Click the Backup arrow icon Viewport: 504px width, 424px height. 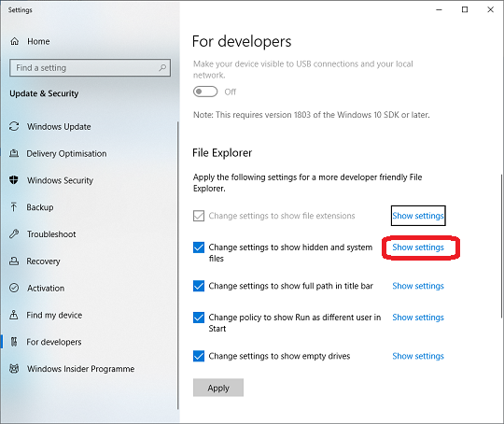click(x=14, y=207)
